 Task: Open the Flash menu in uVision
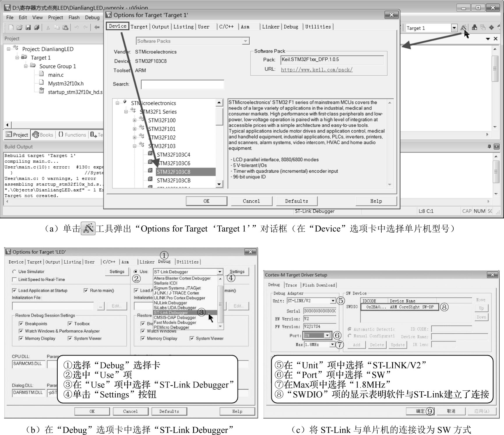(74, 17)
